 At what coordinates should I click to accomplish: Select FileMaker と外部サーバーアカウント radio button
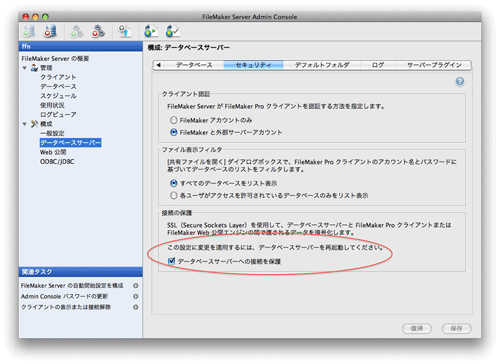coord(174,132)
